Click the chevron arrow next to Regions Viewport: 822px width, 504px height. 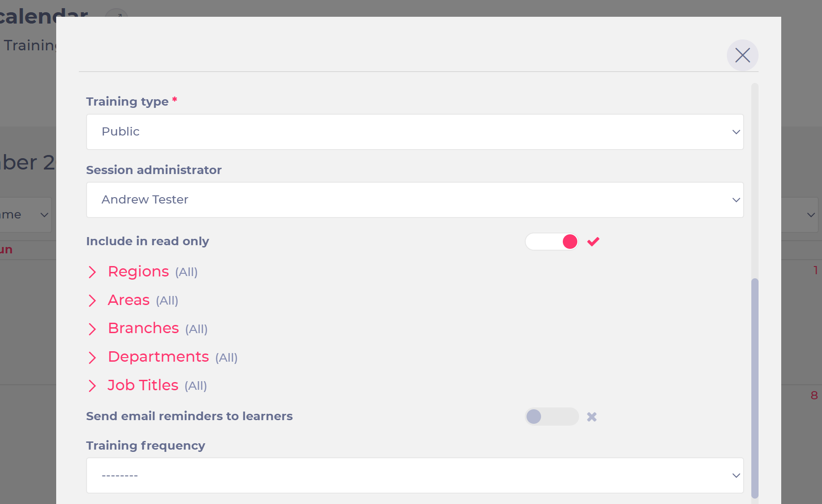(92, 272)
